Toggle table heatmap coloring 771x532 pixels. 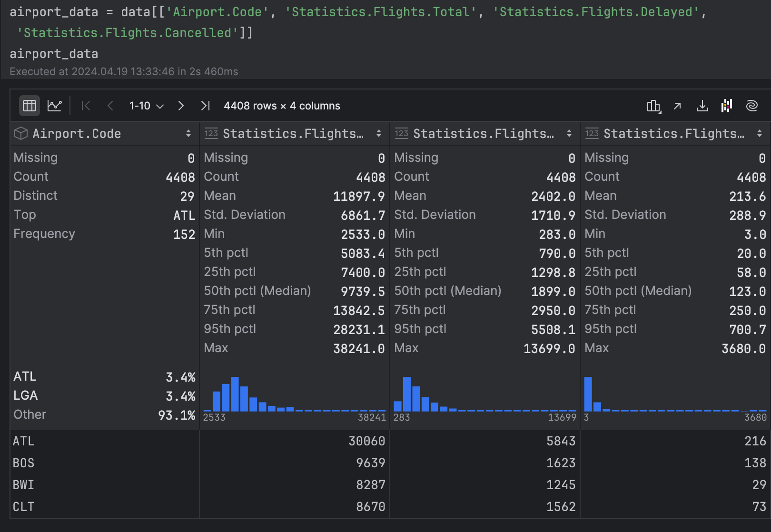[x=727, y=106]
